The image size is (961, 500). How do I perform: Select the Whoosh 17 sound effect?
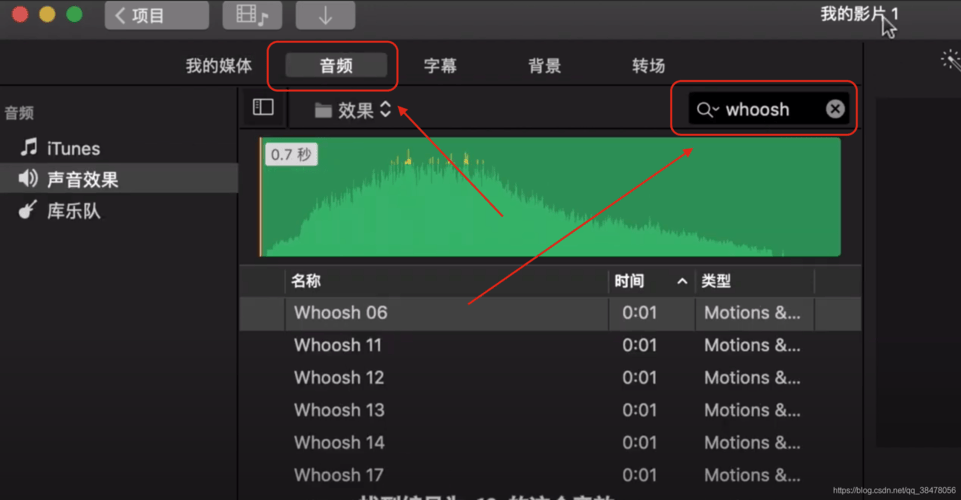click(550, 475)
